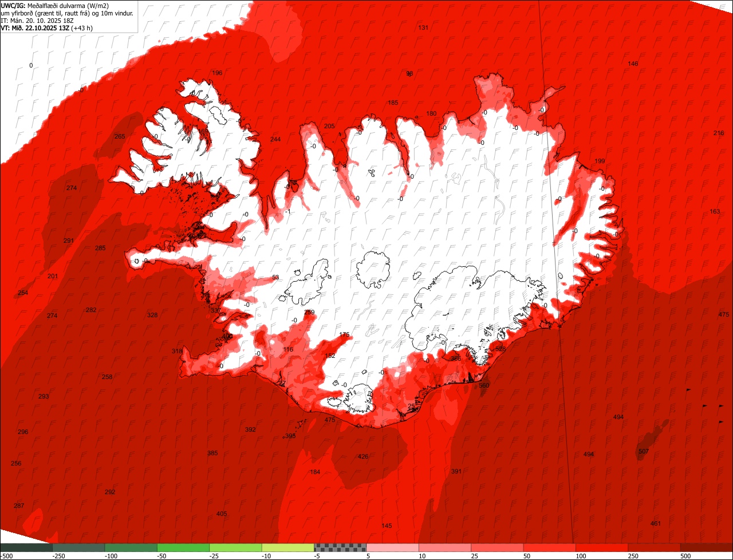Click the map value 53
The height and width of the screenshot is (560, 733).
click(275, 277)
